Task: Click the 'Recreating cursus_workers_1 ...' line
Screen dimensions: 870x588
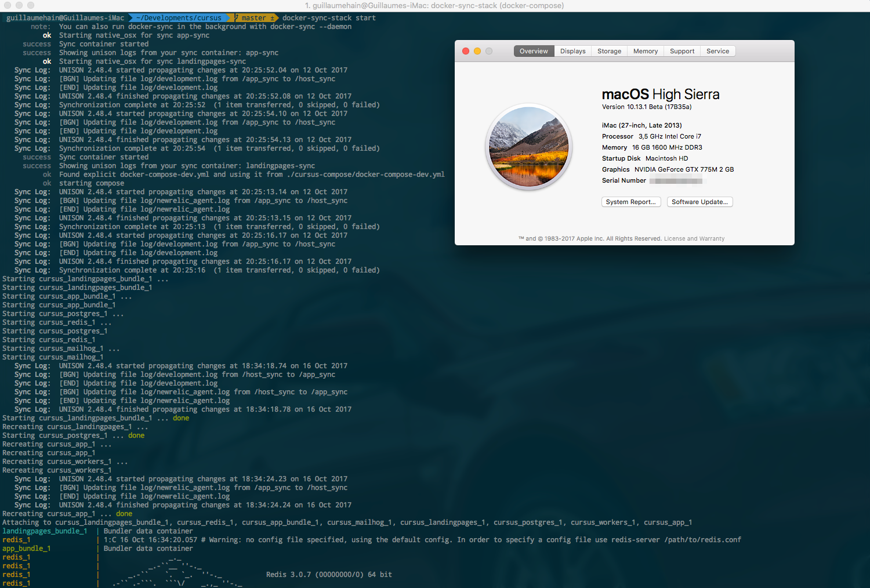Action: [65, 462]
